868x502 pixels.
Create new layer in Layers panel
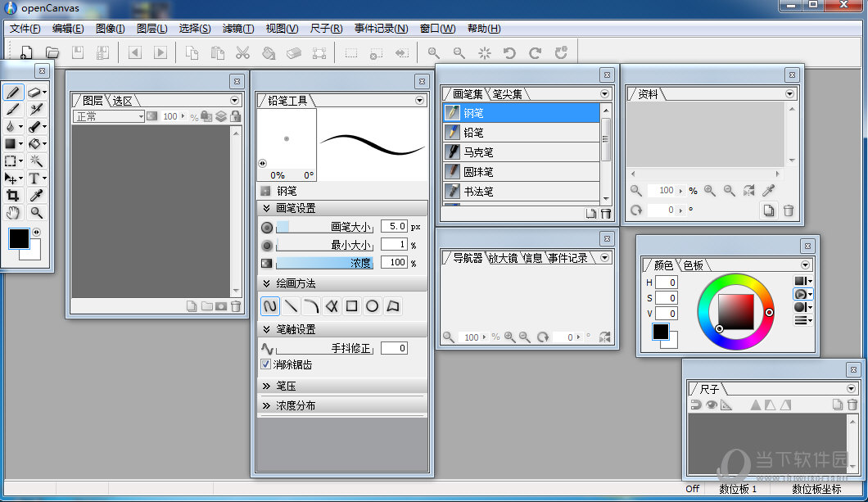(192, 306)
